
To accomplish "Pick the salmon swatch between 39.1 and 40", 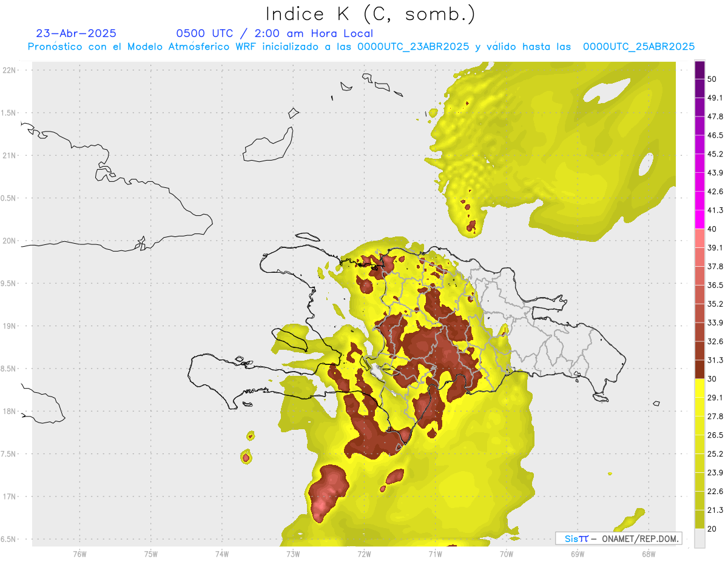I will click(699, 238).
